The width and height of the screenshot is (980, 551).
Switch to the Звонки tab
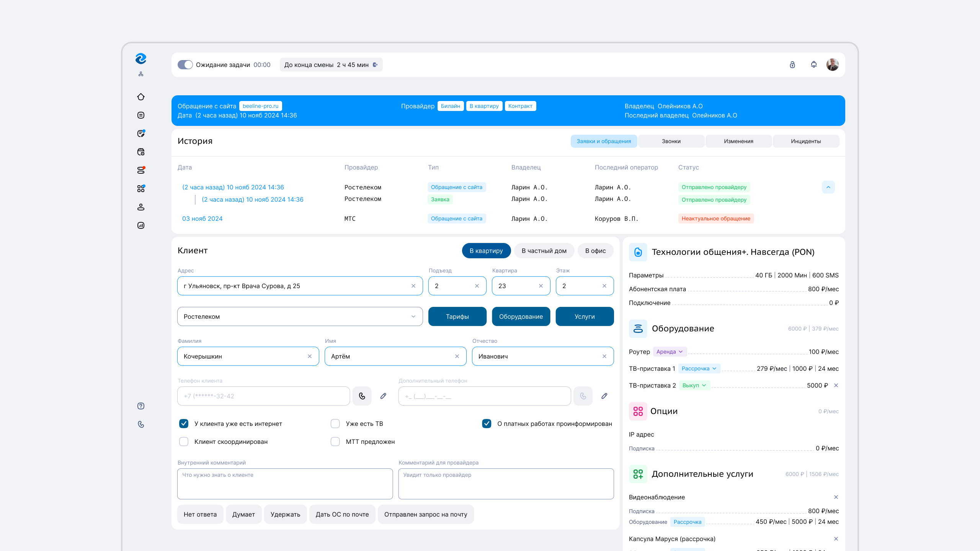(x=671, y=141)
